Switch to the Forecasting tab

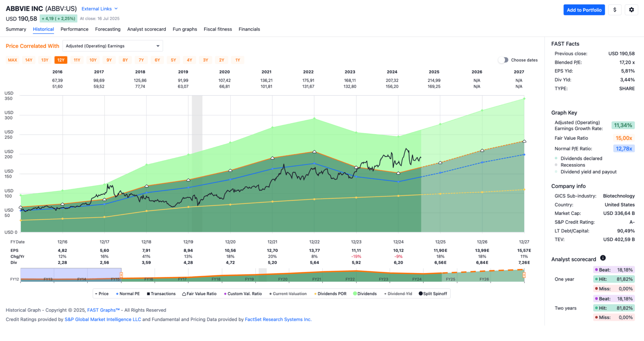[x=108, y=29]
